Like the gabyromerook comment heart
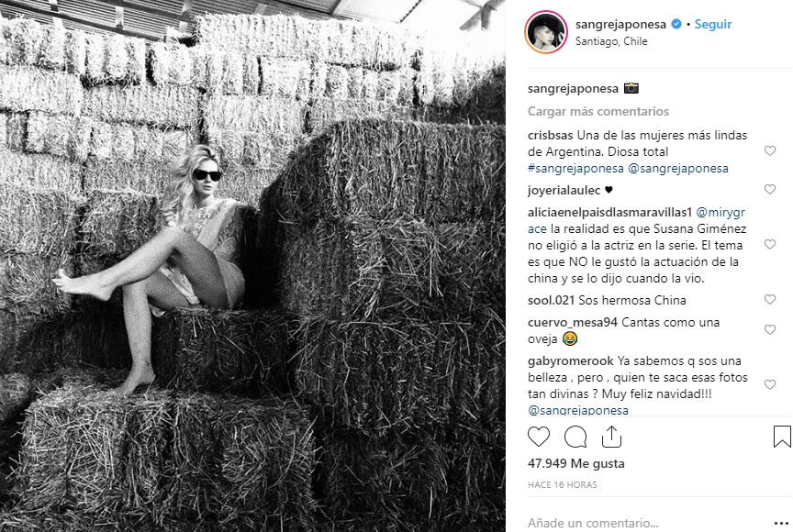This screenshot has height=532, width=793. click(x=770, y=385)
